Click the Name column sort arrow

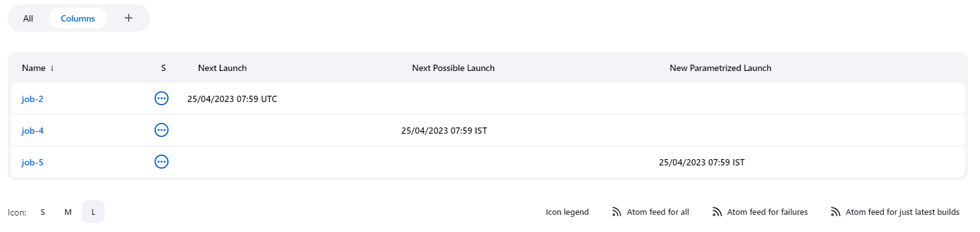[52, 68]
